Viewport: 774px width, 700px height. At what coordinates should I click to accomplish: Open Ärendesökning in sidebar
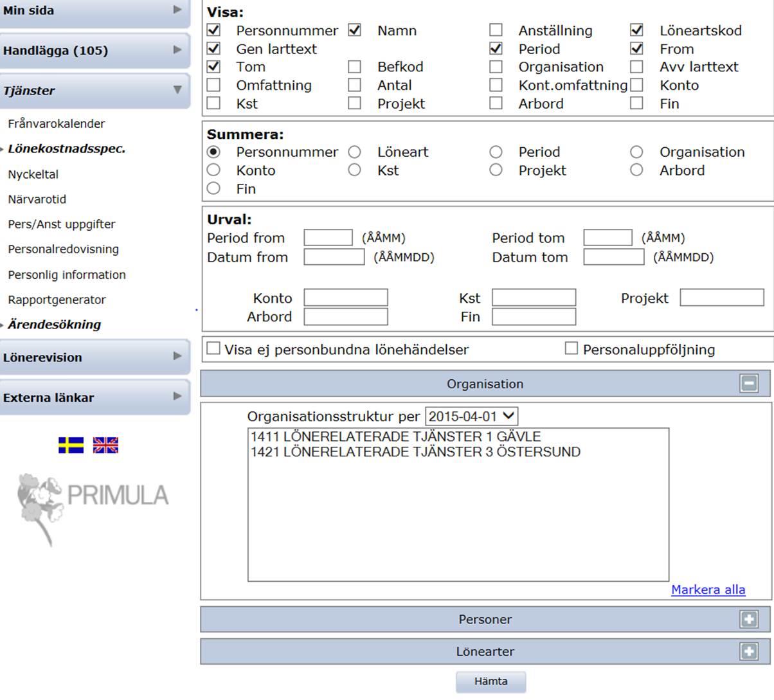(x=55, y=325)
